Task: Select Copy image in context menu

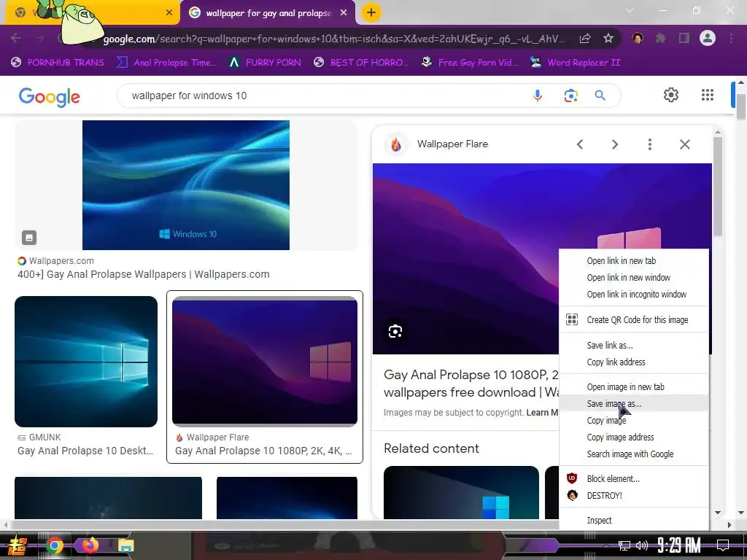Action: pyautogui.click(x=634, y=421)
